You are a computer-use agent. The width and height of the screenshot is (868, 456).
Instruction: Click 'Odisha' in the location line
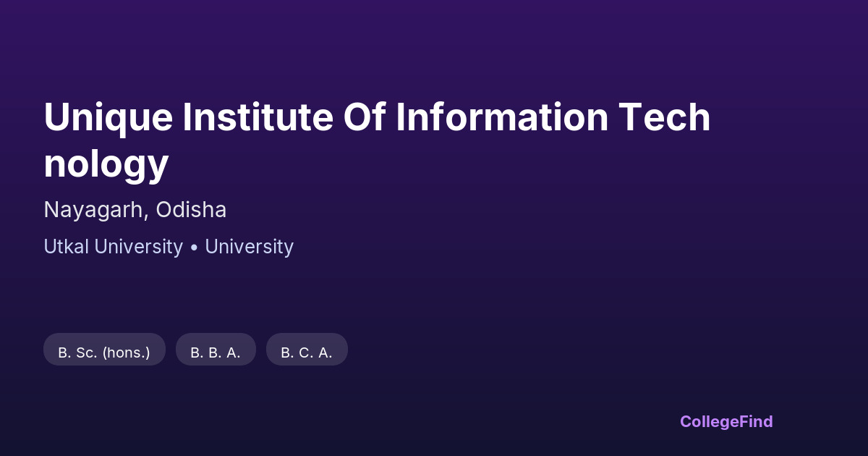pos(191,210)
